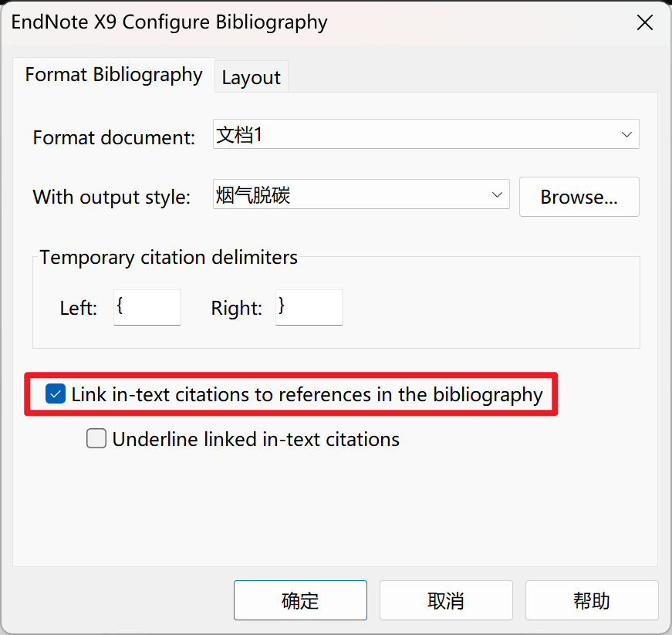The width and height of the screenshot is (672, 635).
Task: Click the "With output style:" label
Action: tap(111, 197)
